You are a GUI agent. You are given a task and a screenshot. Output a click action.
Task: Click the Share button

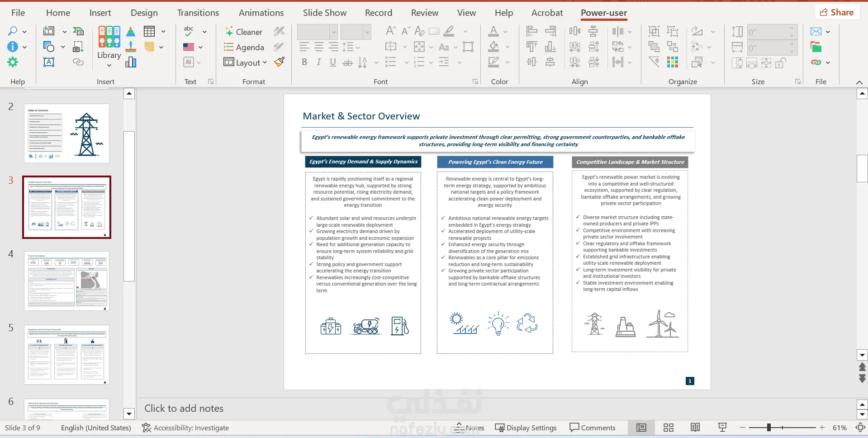837,12
